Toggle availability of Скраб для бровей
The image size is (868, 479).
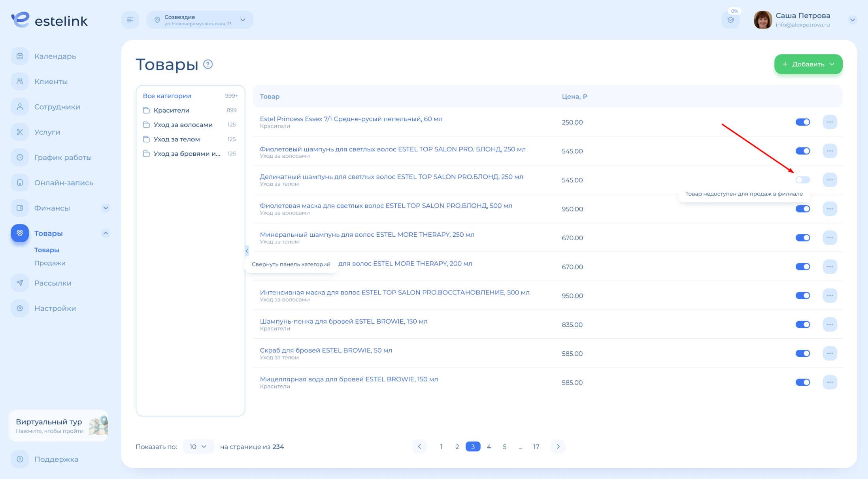click(803, 353)
